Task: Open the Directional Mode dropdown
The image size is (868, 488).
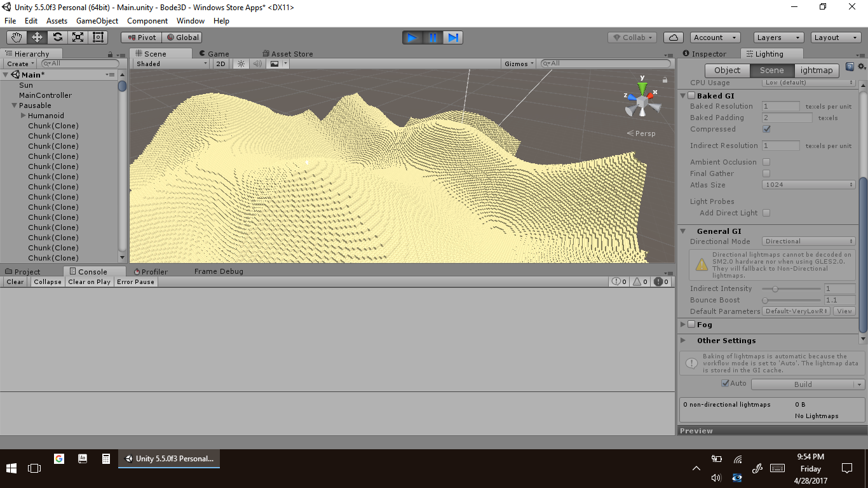Action: 808,241
